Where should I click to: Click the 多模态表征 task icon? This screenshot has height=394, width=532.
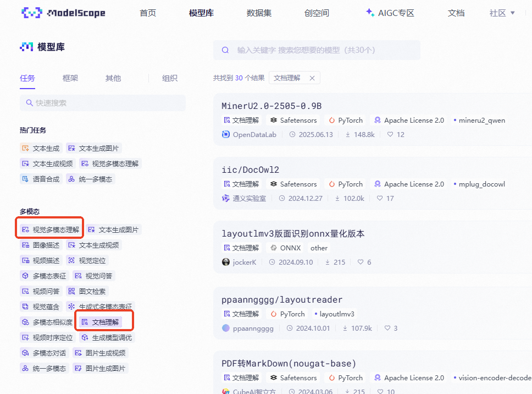pyautogui.click(x=25, y=276)
